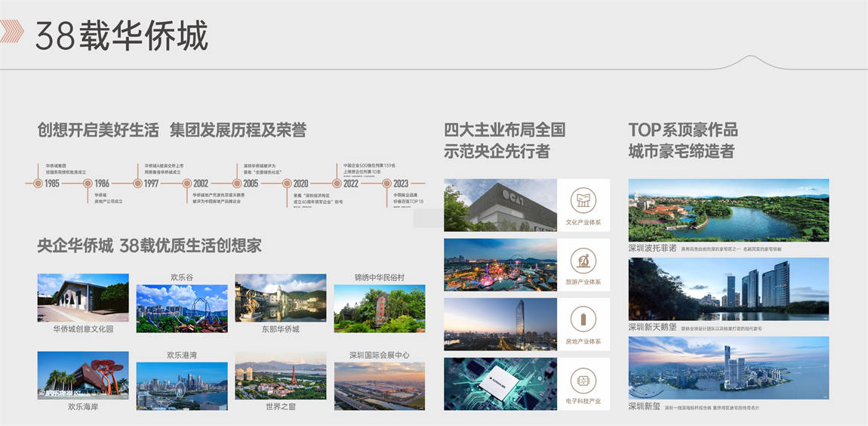Click the 房地产业体系 building icon
Screen dimensions: 868x426
click(x=583, y=319)
